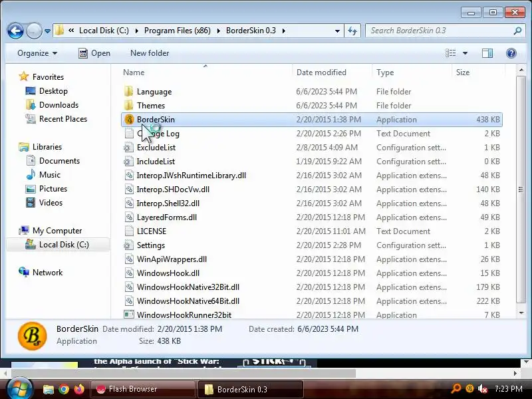Image resolution: width=532 pixels, height=399 pixels.
Task: Select the ExcludeList configuration file icon
Action: tap(128, 147)
